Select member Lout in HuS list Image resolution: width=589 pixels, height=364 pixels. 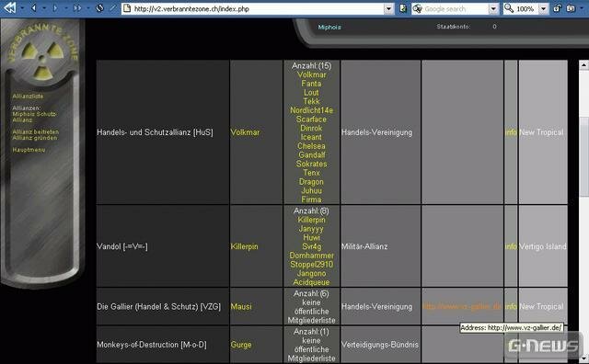(311, 93)
